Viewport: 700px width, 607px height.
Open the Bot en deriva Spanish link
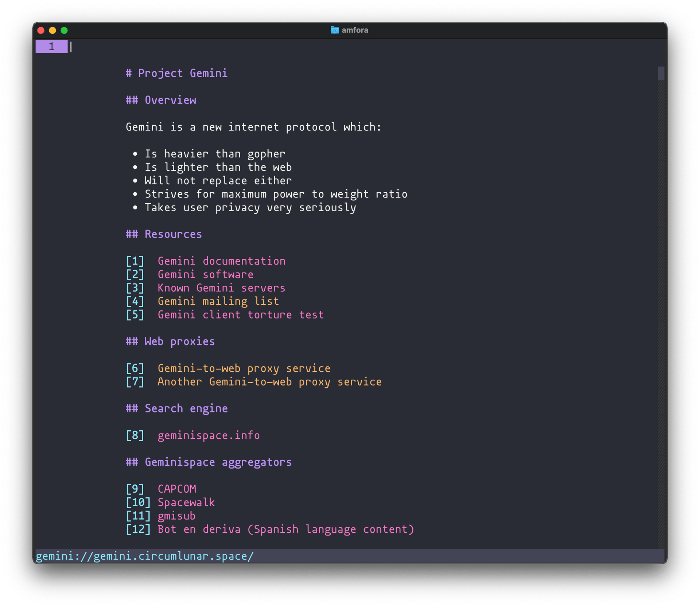pos(285,529)
